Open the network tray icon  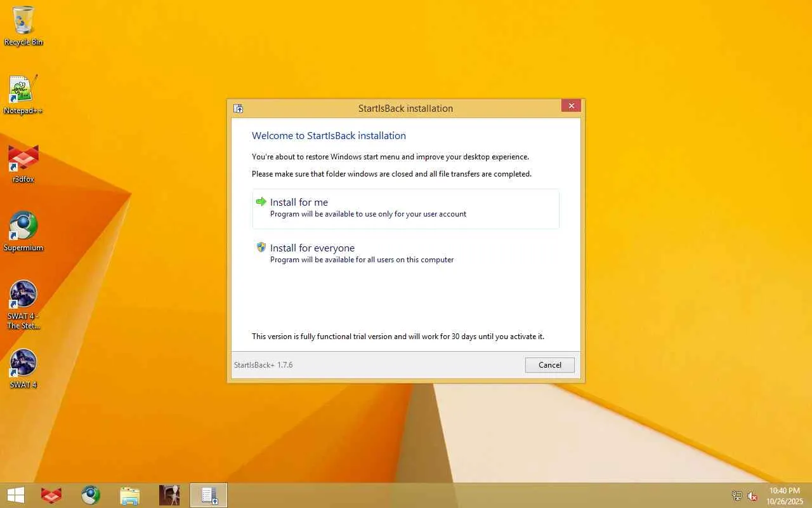click(737, 496)
